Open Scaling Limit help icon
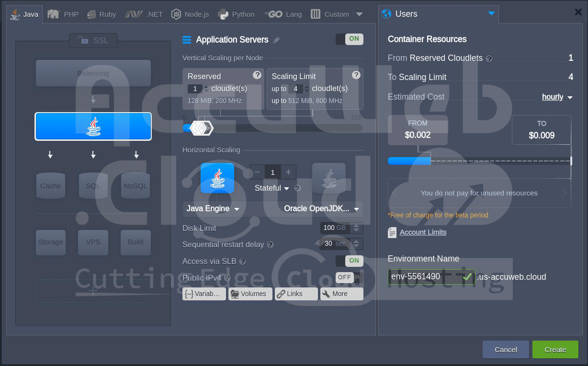Screen dimensions: 588x366 (356, 75)
